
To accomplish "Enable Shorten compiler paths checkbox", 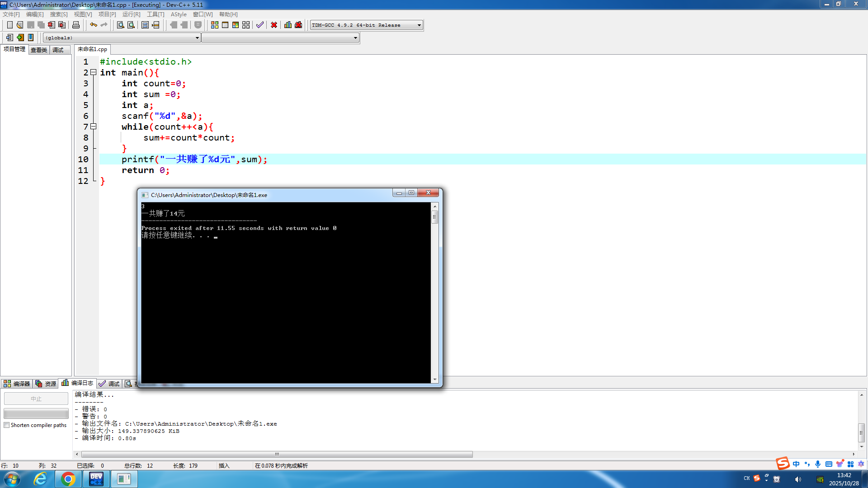I will 7,425.
